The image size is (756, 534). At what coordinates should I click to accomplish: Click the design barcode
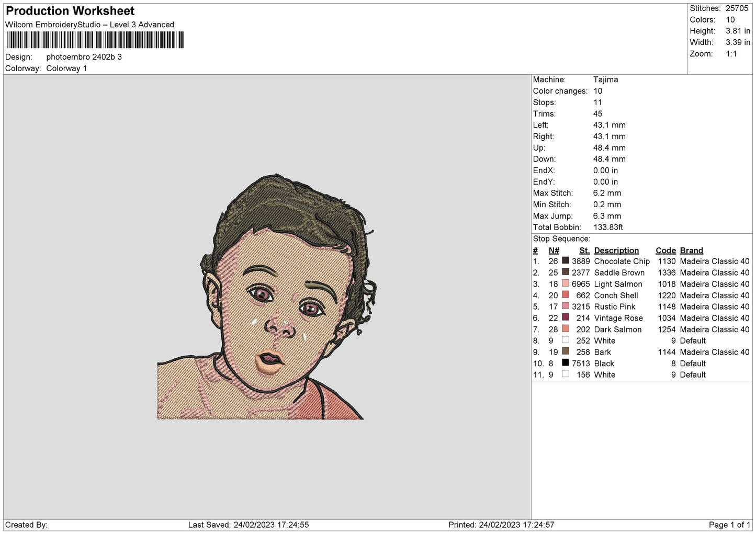(96, 40)
